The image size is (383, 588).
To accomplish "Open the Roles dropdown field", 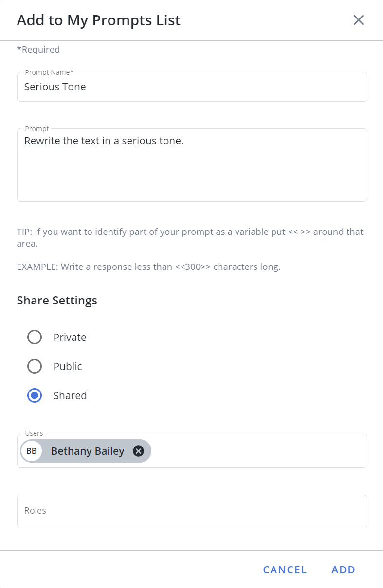I will [x=192, y=511].
